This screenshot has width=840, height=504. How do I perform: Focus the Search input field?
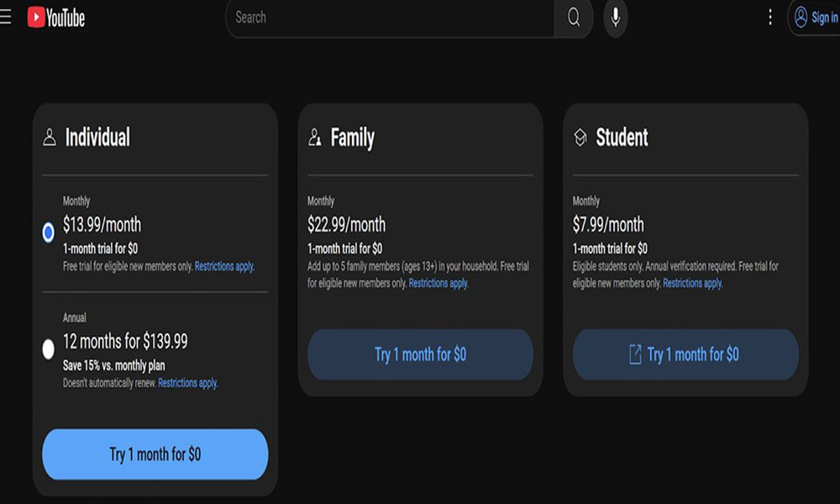(391, 18)
